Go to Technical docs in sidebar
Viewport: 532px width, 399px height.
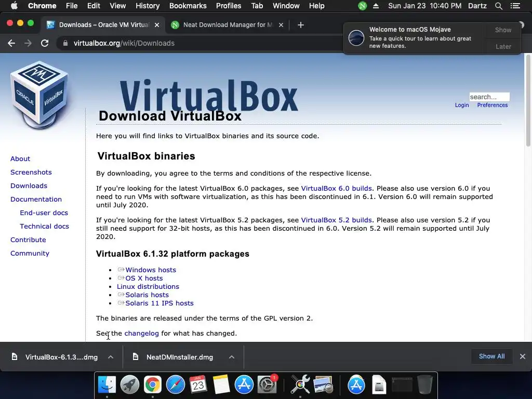tap(44, 227)
